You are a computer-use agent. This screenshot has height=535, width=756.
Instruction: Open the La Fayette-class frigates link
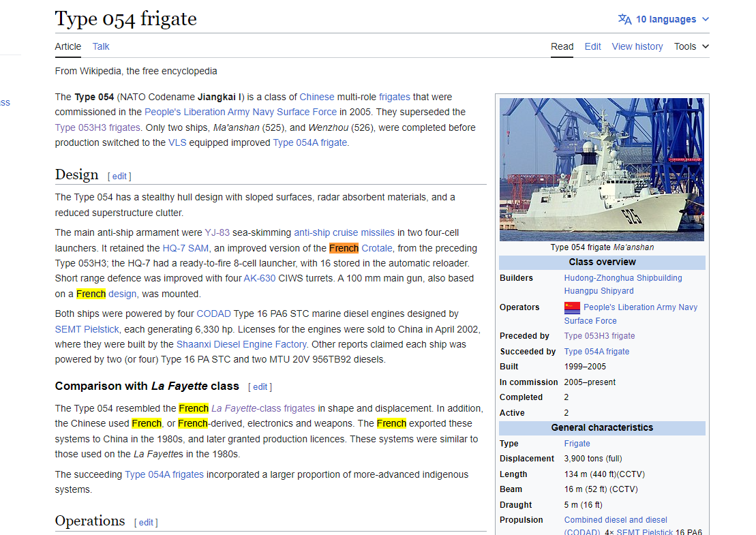click(x=263, y=409)
